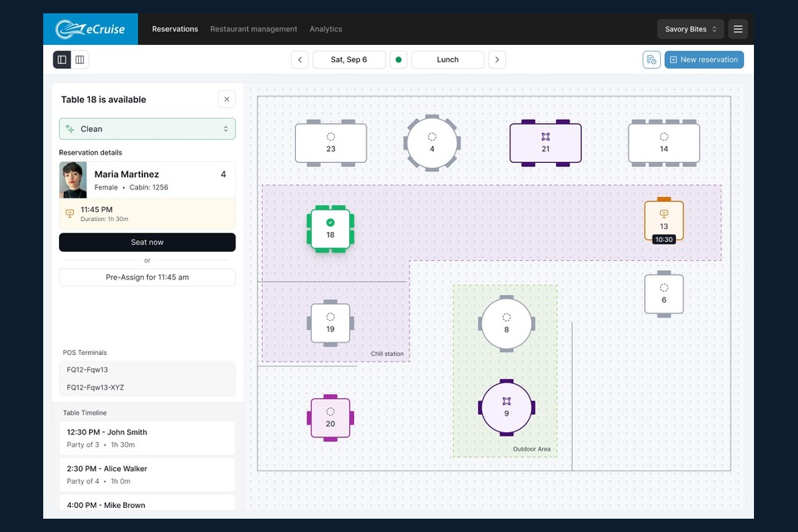Select the 12:30 PM John Smith timeline entry
The height and width of the screenshot is (532, 798).
(147, 438)
